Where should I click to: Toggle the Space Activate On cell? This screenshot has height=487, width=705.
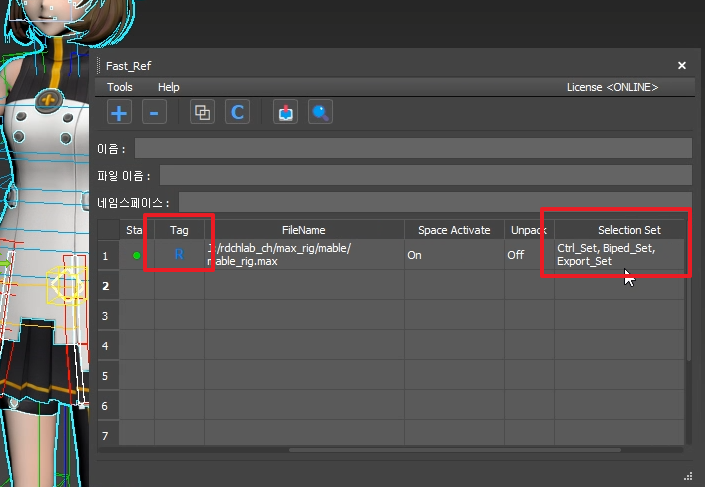tap(454, 255)
